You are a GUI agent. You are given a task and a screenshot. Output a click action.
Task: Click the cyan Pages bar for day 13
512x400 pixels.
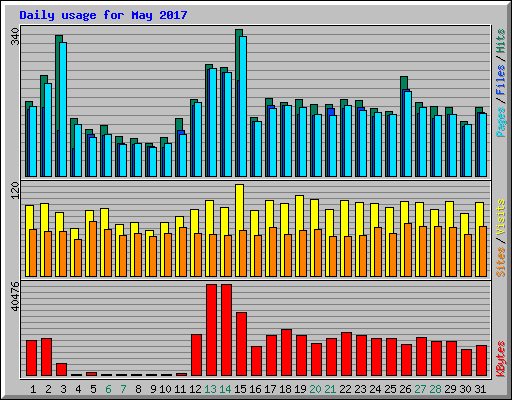coord(213,122)
